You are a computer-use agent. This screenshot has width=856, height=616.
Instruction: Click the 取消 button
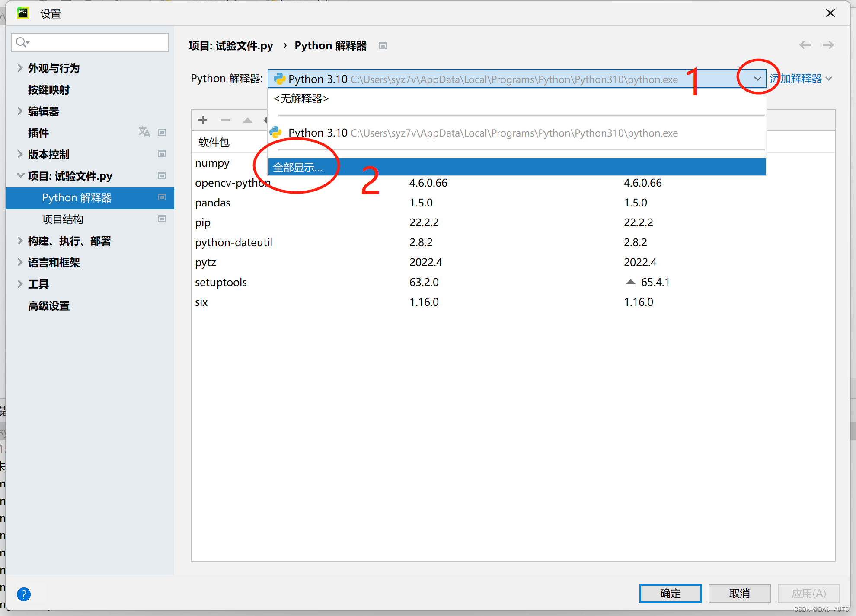(739, 594)
